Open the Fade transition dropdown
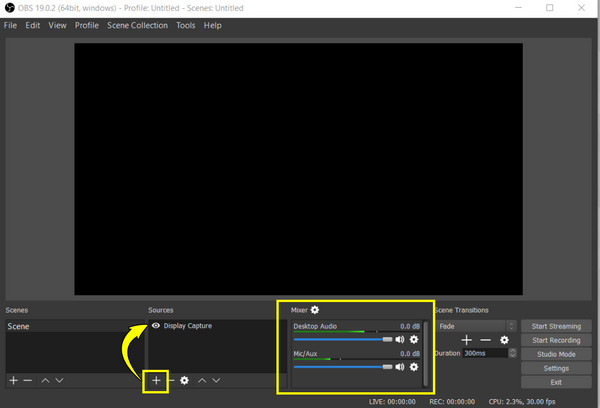Viewport: 600px width, 408px height. coord(476,326)
